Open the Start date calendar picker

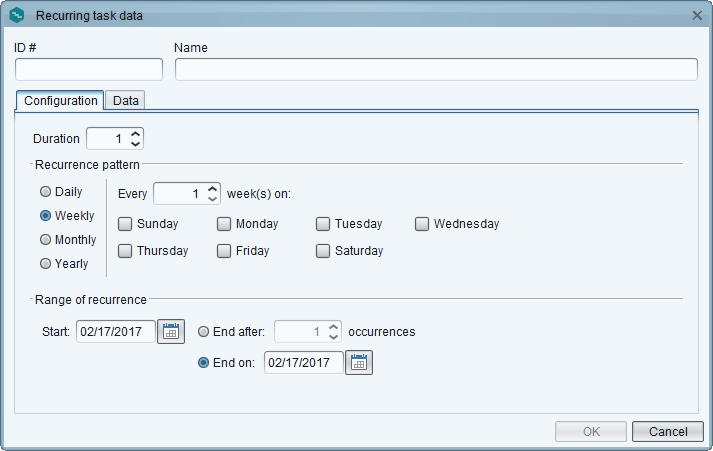click(x=171, y=332)
